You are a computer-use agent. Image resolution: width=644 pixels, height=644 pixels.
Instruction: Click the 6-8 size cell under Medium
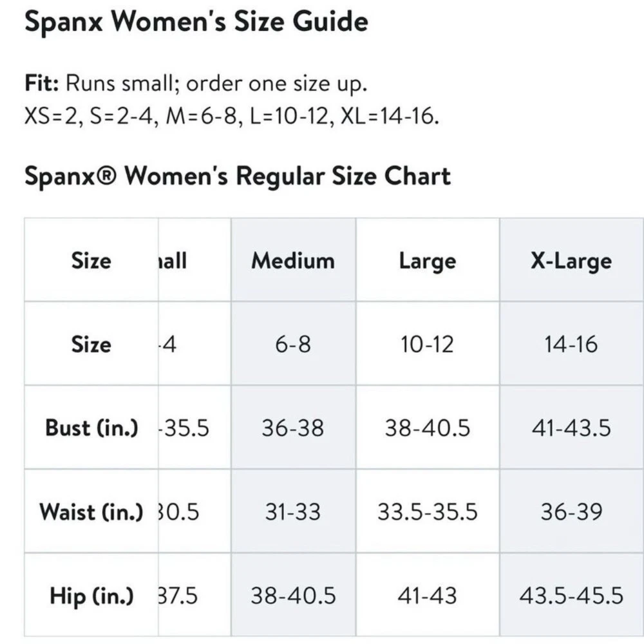(293, 345)
